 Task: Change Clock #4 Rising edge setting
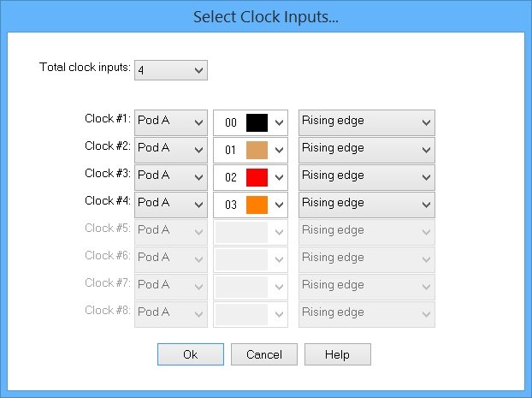[366, 205]
